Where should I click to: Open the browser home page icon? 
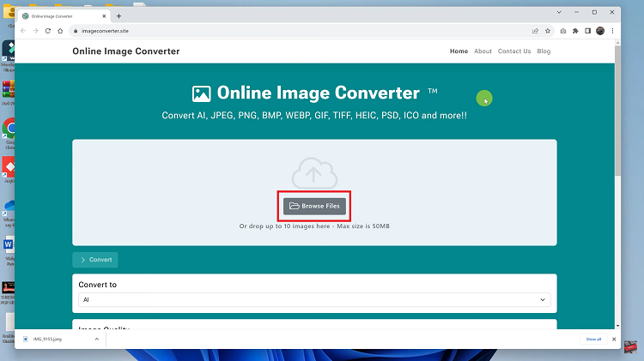pyautogui.click(x=60, y=31)
